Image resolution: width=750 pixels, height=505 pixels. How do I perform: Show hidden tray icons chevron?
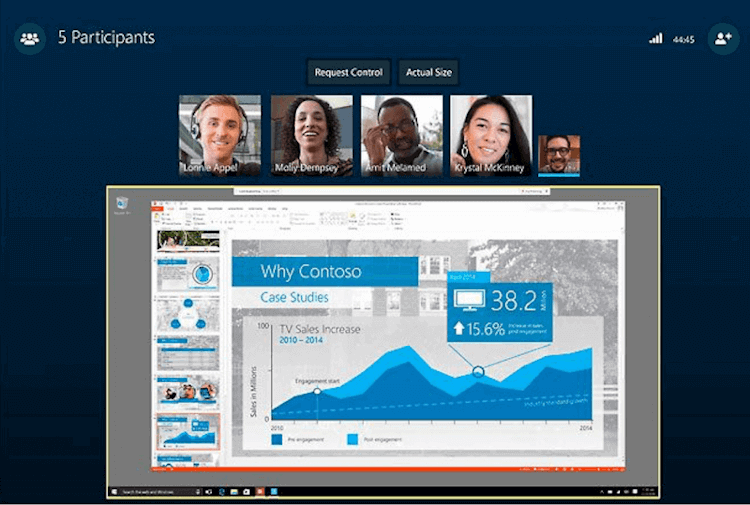tap(602, 492)
